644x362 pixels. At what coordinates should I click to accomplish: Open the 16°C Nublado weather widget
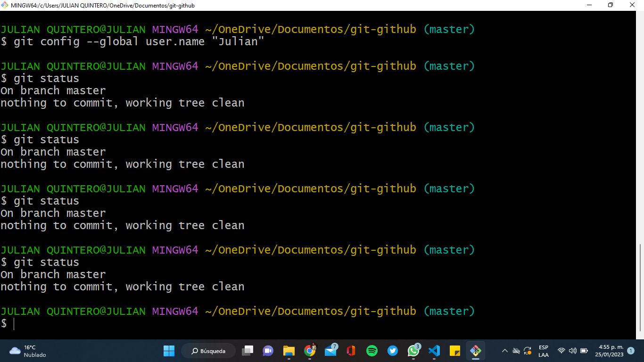click(x=28, y=351)
